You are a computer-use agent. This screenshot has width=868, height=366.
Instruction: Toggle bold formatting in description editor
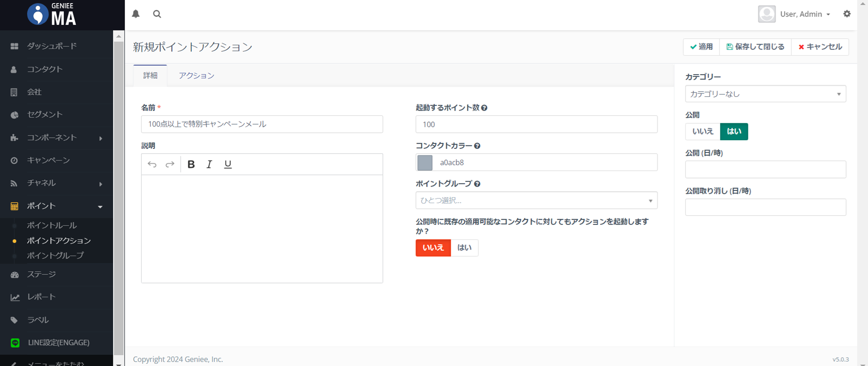pyautogui.click(x=191, y=164)
